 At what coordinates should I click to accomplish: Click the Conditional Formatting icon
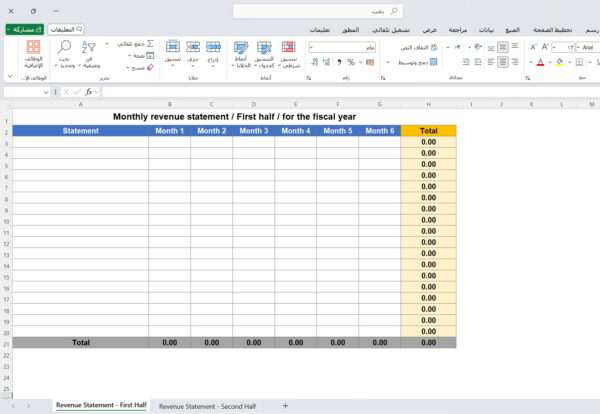click(288, 48)
